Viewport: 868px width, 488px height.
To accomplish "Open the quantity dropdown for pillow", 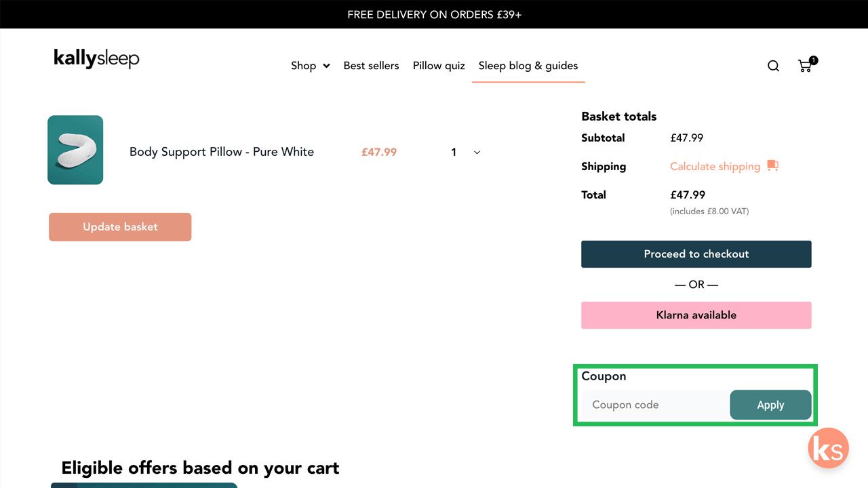I will point(466,152).
